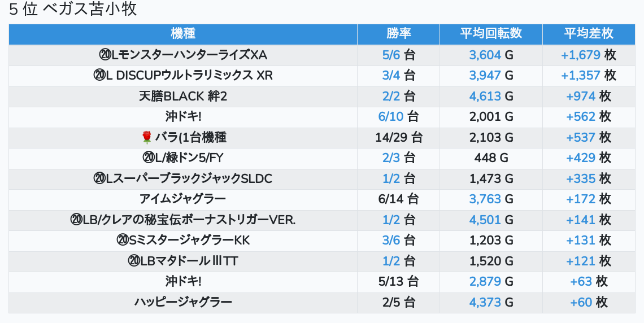Open the 3,947 average spins link

pyautogui.click(x=485, y=76)
